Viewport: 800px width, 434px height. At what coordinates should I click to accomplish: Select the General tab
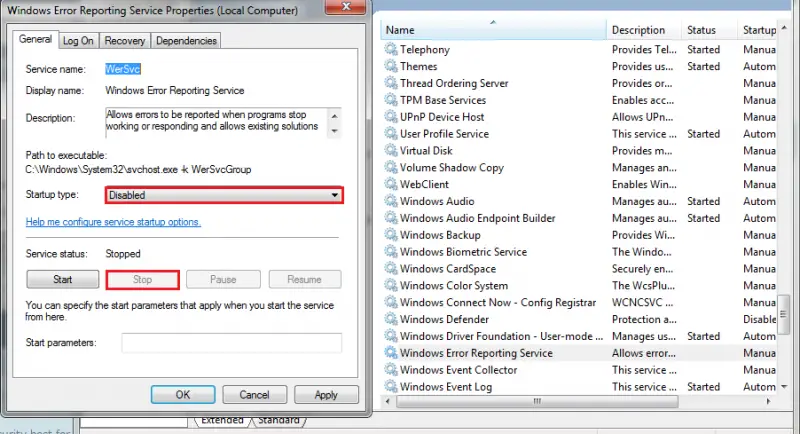35,39
